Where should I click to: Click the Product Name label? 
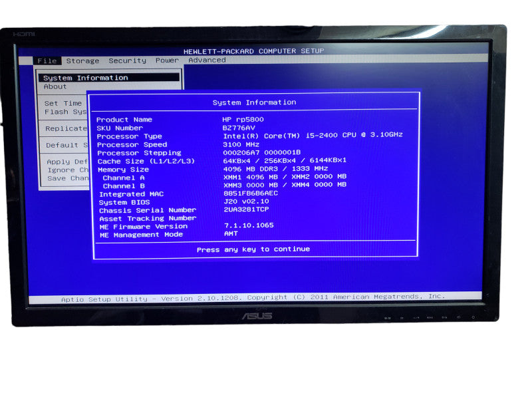(124, 120)
